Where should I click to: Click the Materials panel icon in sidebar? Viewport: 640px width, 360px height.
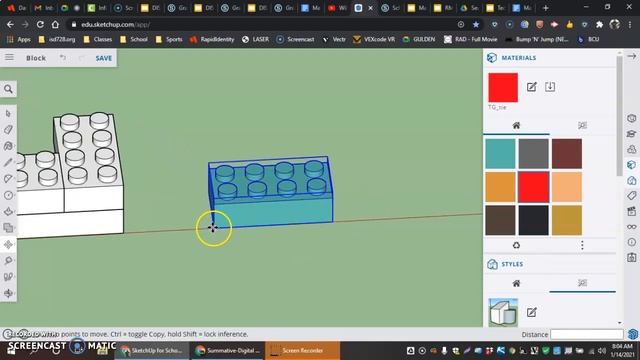pyautogui.click(x=631, y=165)
